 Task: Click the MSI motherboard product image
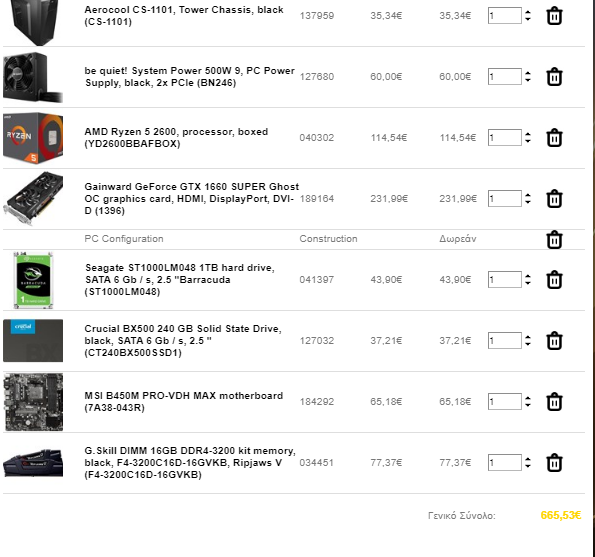tap(33, 402)
